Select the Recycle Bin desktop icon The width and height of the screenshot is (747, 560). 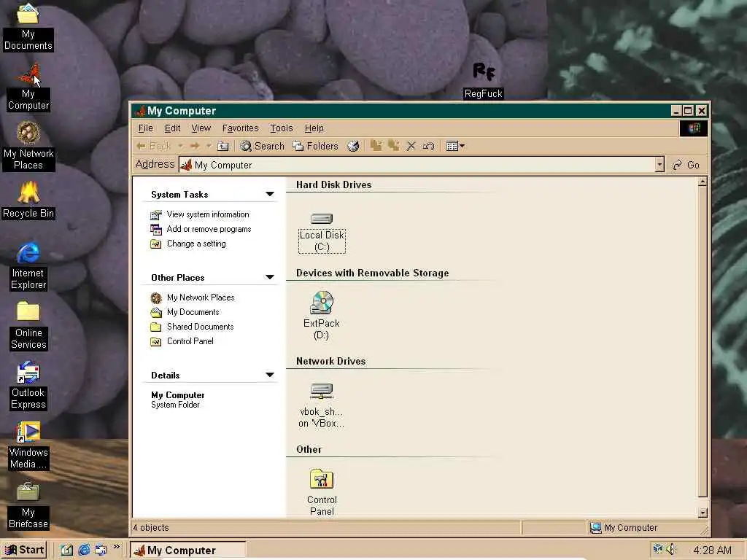coord(28,200)
